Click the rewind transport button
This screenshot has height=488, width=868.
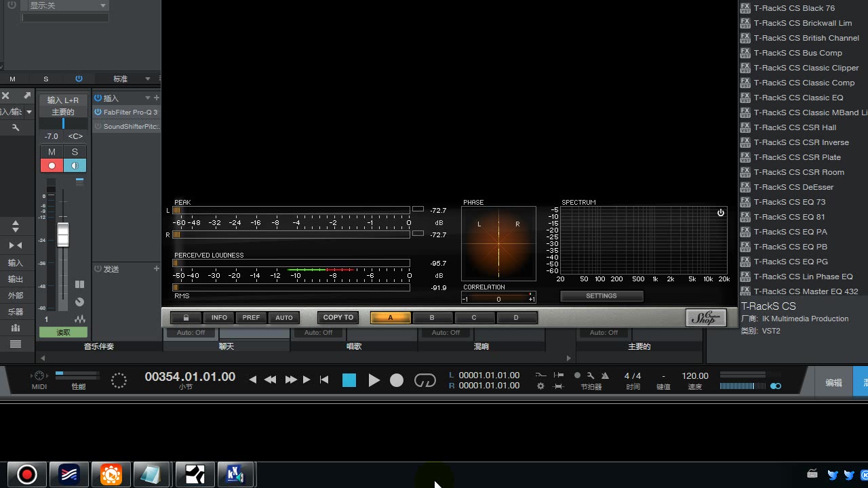(270, 380)
